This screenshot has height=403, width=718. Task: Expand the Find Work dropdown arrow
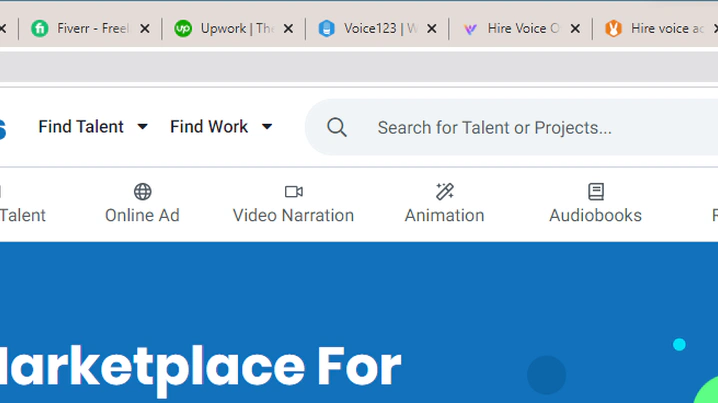(x=267, y=127)
